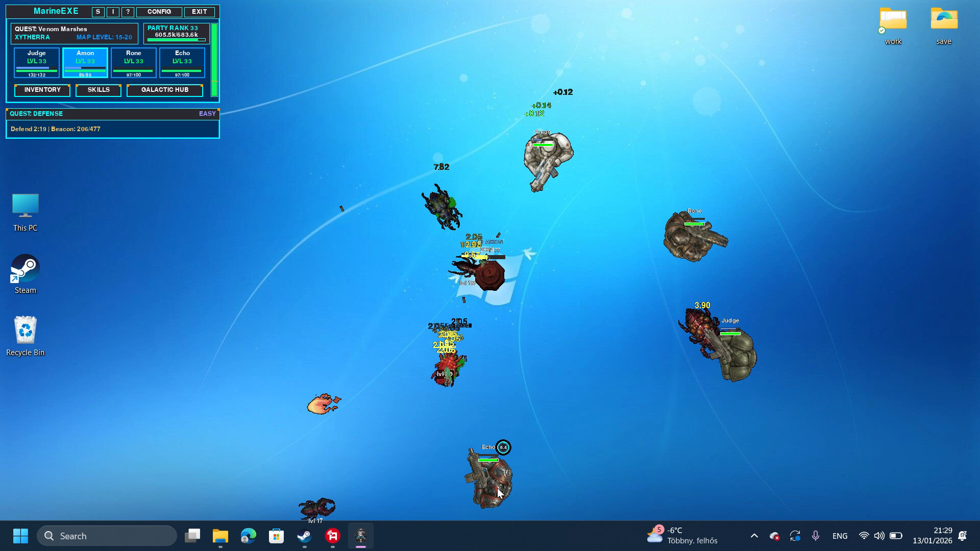Select Rone's party member card

[x=133, y=62]
